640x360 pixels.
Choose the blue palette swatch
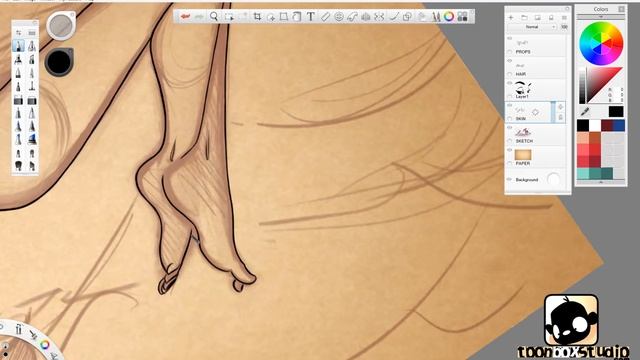[x=619, y=126]
